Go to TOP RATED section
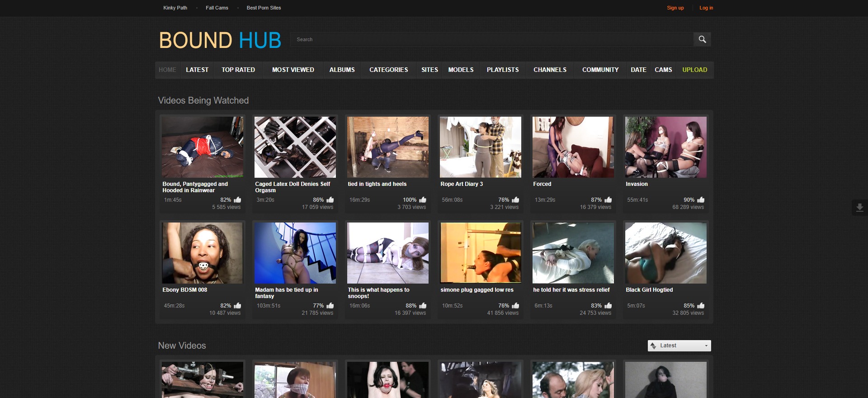The width and height of the screenshot is (868, 398). (x=238, y=70)
